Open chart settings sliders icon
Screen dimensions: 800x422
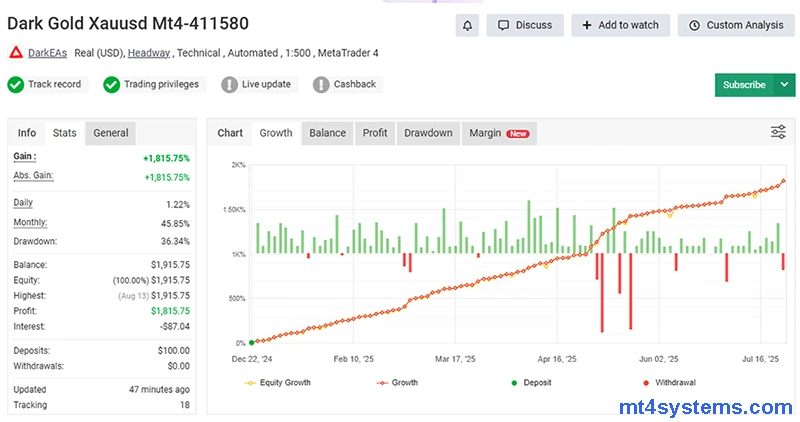pyautogui.click(x=778, y=132)
